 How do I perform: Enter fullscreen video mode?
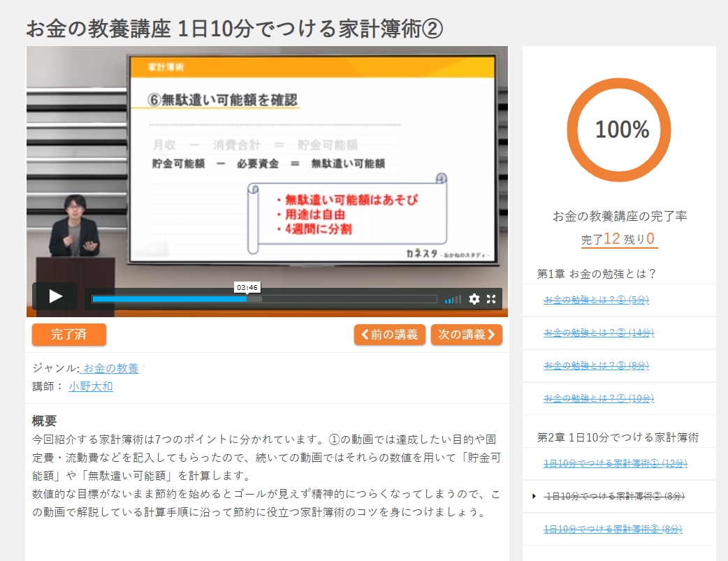pyautogui.click(x=491, y=299)
